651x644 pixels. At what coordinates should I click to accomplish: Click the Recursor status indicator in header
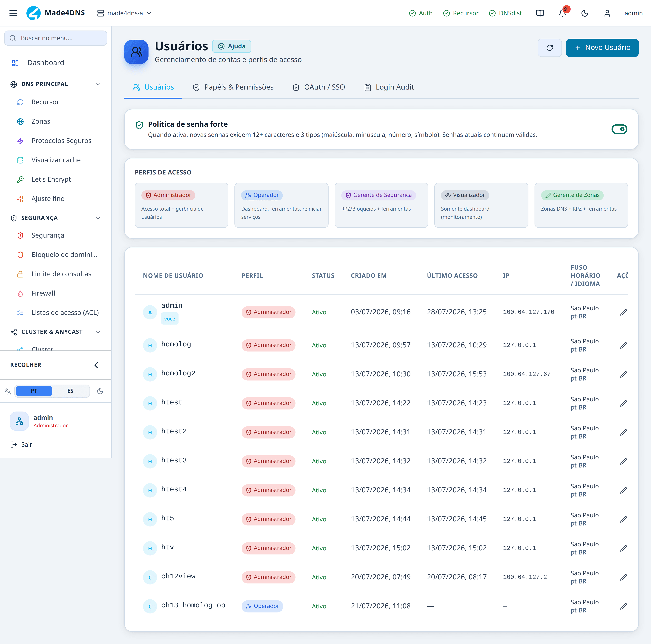pyautogui.click(x=461, y=13)
